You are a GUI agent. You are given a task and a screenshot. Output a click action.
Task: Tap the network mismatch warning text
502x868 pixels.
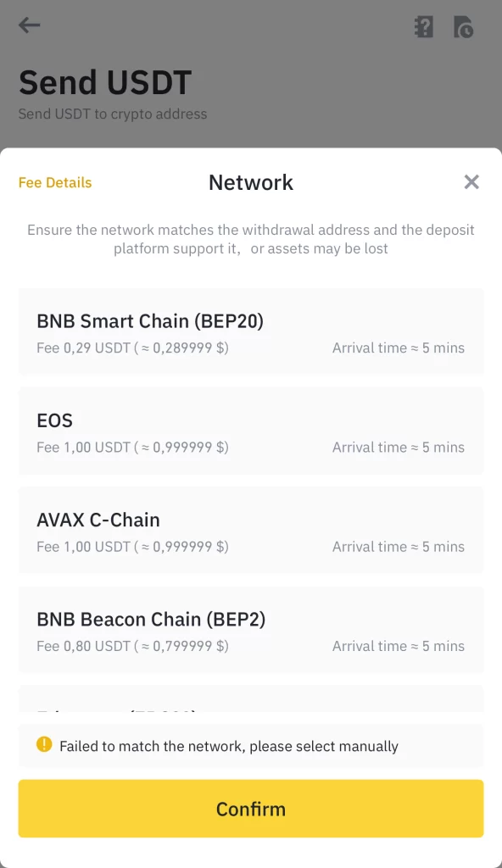tap(251, 239)
